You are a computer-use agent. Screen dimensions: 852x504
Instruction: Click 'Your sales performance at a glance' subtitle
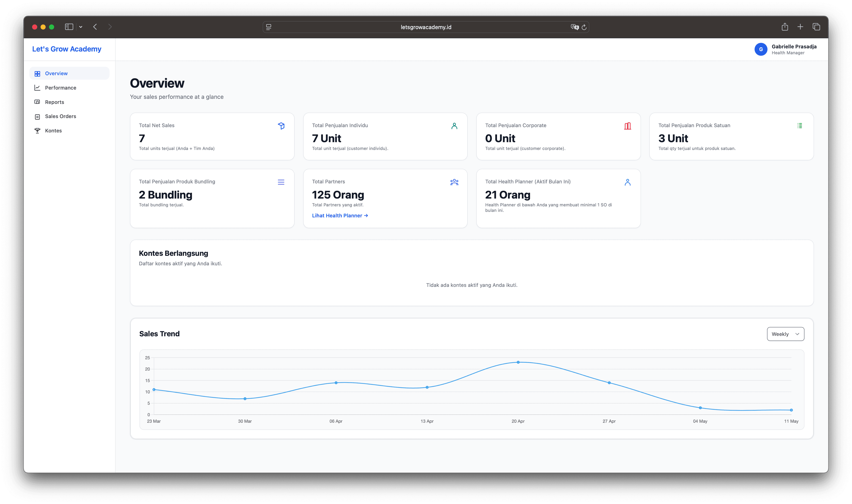[x=177, y=97]
